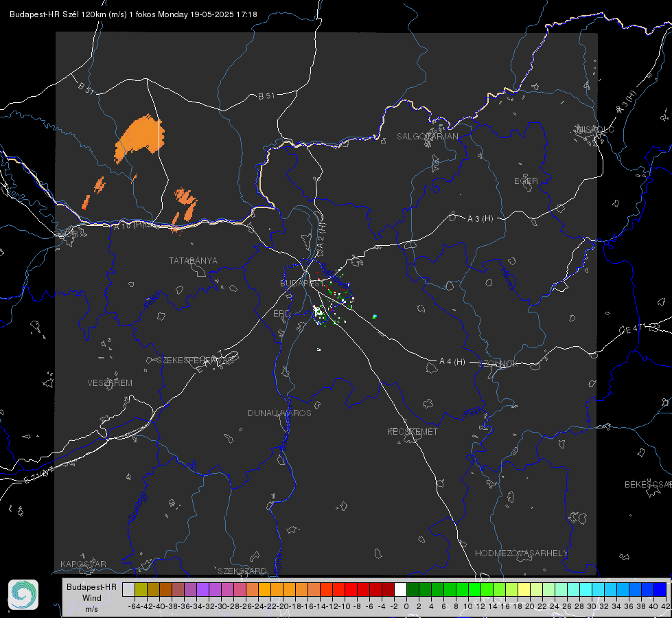Click the 'Budapest-HR Wind m/s' legend title
The height and width of the screenshot is (618, 672).
(x=92, y=598)
